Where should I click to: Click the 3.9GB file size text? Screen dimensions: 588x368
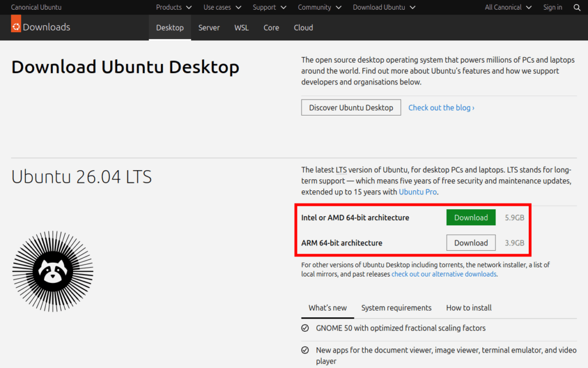[514, 243]
